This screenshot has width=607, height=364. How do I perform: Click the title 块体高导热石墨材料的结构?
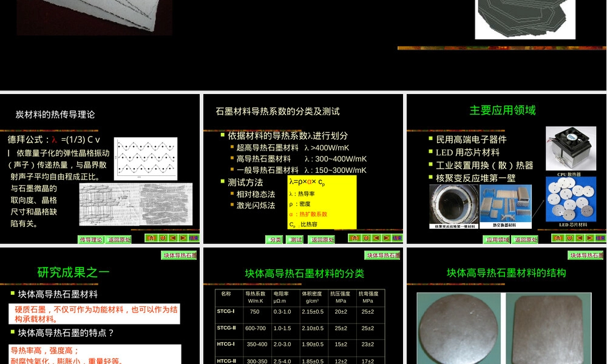point(506,273)
